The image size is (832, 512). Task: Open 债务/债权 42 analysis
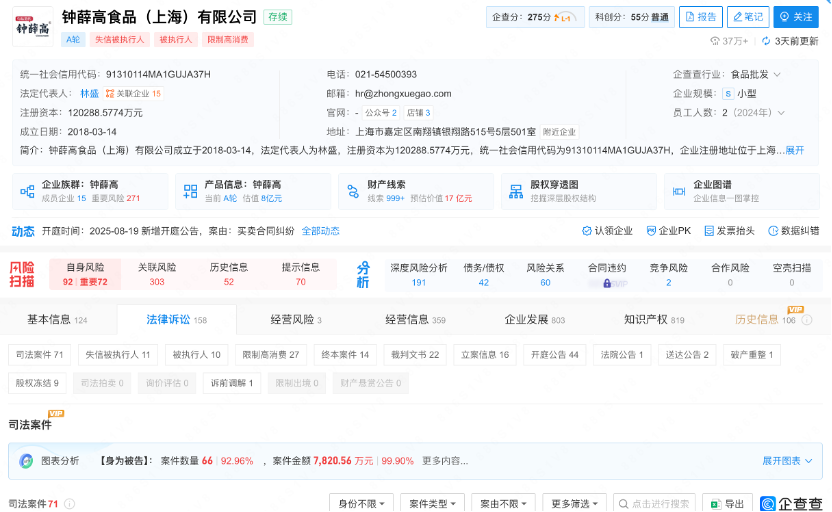(483, 275)
